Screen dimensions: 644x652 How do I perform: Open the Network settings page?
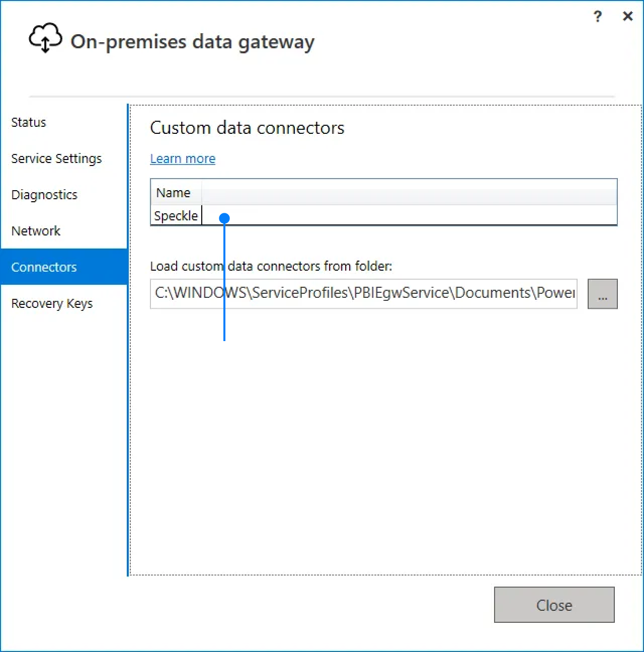[x=36, y=231]
